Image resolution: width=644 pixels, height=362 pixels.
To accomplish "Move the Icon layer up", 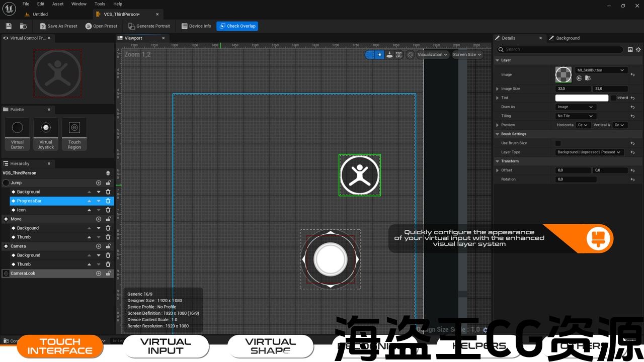I will coord(90,210).
